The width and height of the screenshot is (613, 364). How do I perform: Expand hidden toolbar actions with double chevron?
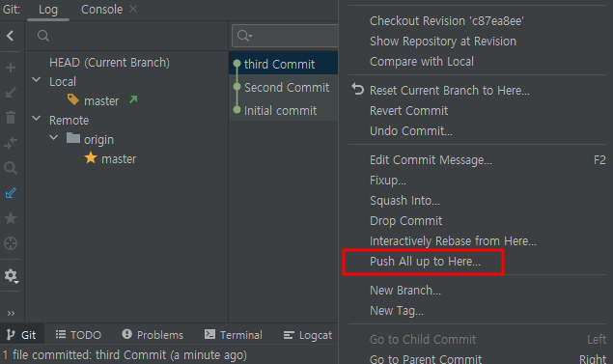[11, 313]
